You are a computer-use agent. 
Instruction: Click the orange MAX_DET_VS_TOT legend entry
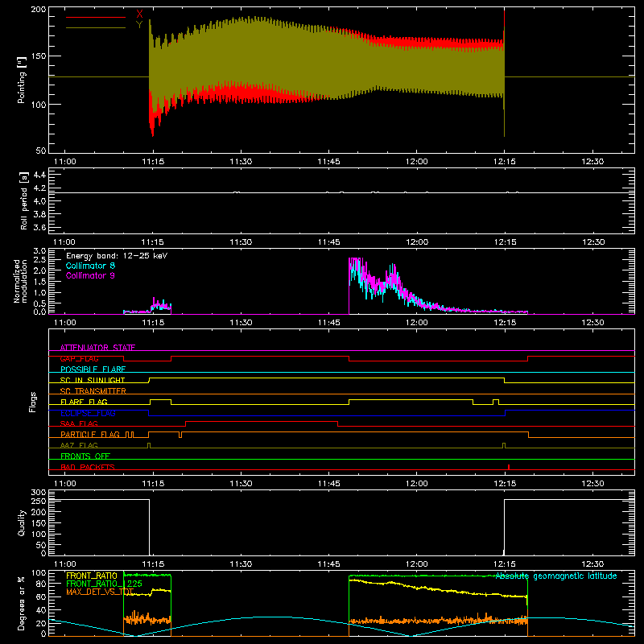coord(100,592)
